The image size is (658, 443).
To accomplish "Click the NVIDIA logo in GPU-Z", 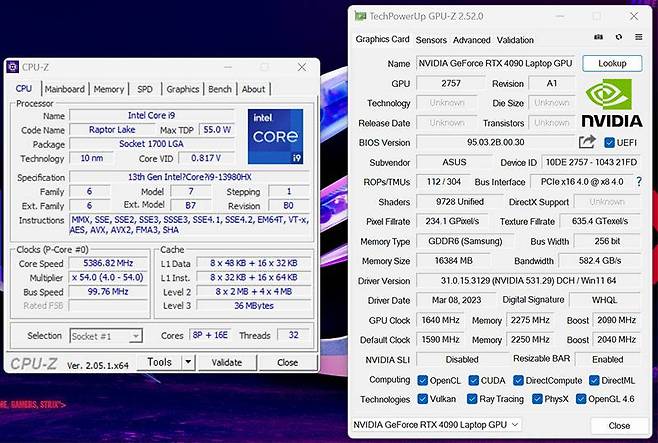I will point(611,103).
